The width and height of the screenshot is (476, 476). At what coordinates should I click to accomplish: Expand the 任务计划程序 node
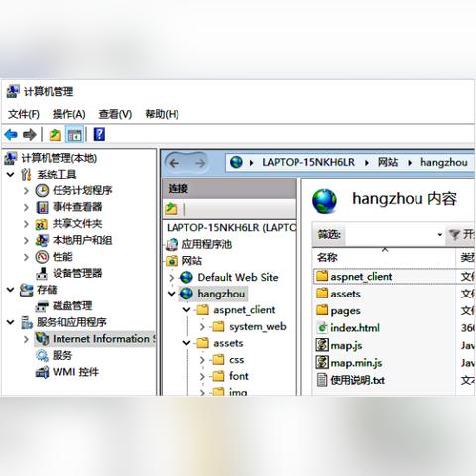click(26, 190)
